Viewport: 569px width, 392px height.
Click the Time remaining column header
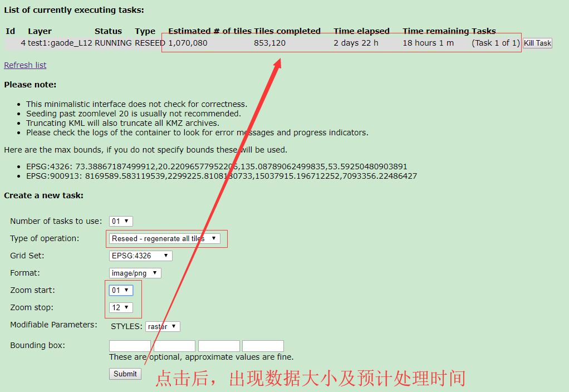pos(436,31)
